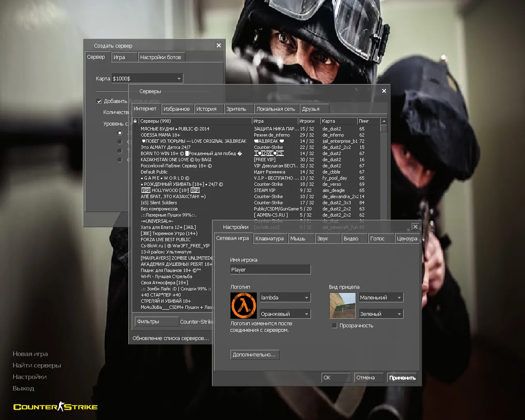
Task: Open the Настройки ботов tab
Action: 162,57
